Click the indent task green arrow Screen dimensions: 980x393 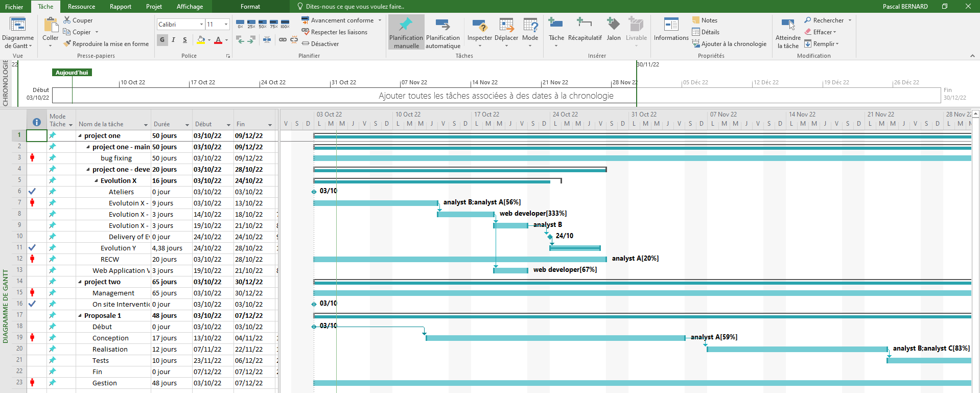click(x=251, y=39)
